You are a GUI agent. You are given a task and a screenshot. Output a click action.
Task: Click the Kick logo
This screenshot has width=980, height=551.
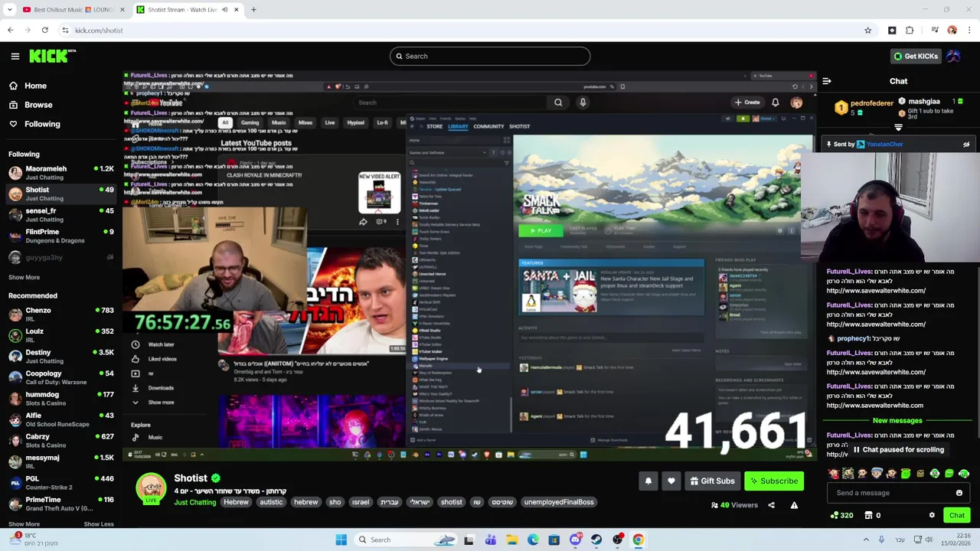pos(52,56)
